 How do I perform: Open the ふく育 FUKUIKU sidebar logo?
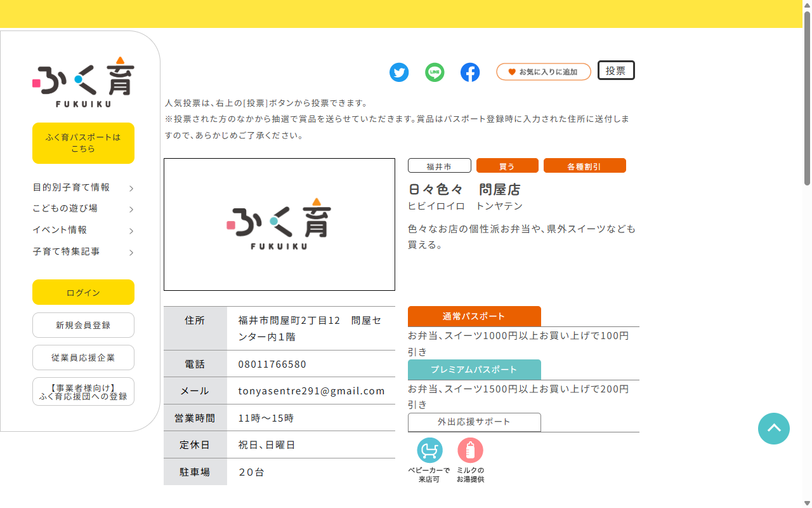[83, 82]
